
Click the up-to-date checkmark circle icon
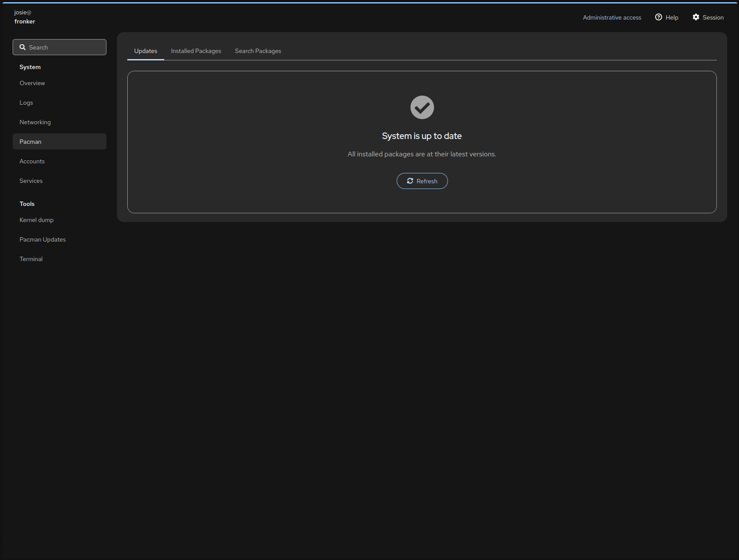click(x=422, y=107)
